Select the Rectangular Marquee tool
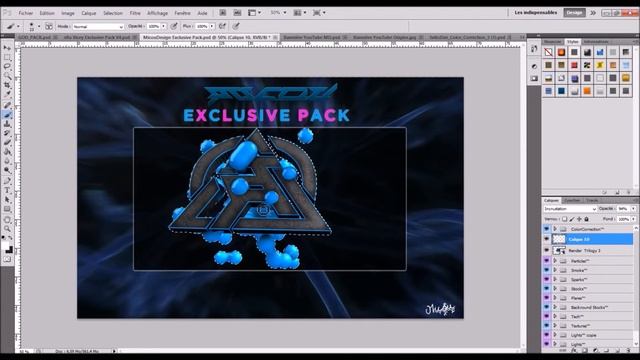This screenshot has height=360, width=640. pos(7,58)
